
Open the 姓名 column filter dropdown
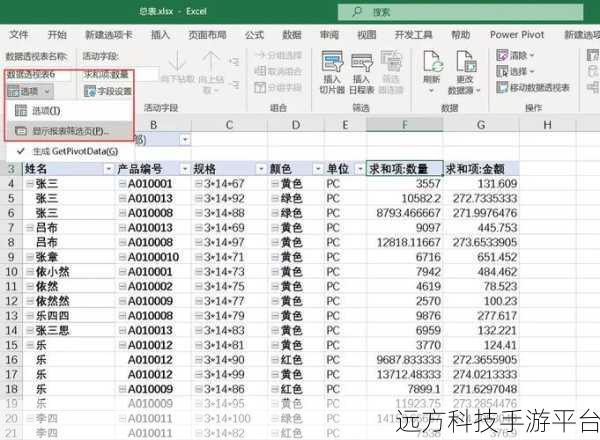pyautogui.click(x=109, y=169)
